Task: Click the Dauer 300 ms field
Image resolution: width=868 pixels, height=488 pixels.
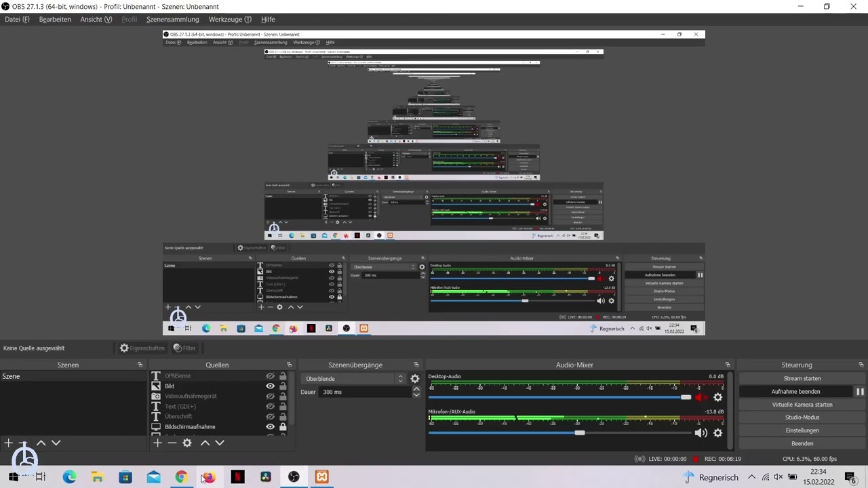Action: [366, 392]
